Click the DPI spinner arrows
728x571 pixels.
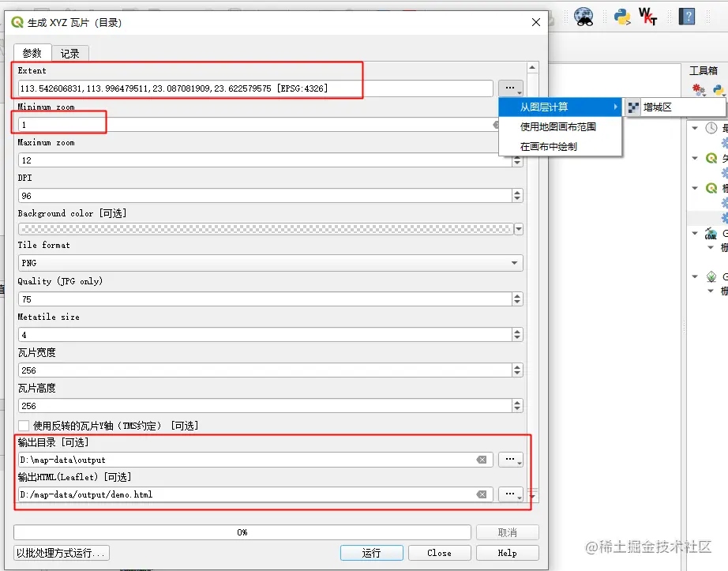pyautogui.click(x=517, y=195)
